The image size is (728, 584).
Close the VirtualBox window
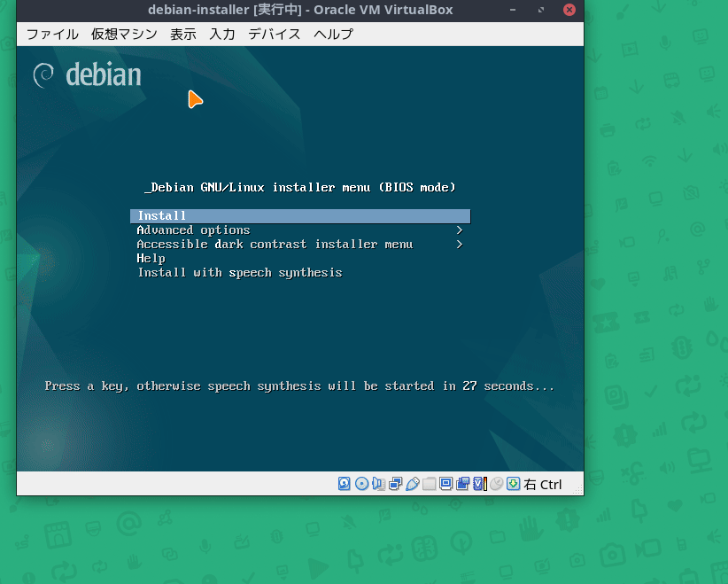pyautogui.click(x=569, y=10)
